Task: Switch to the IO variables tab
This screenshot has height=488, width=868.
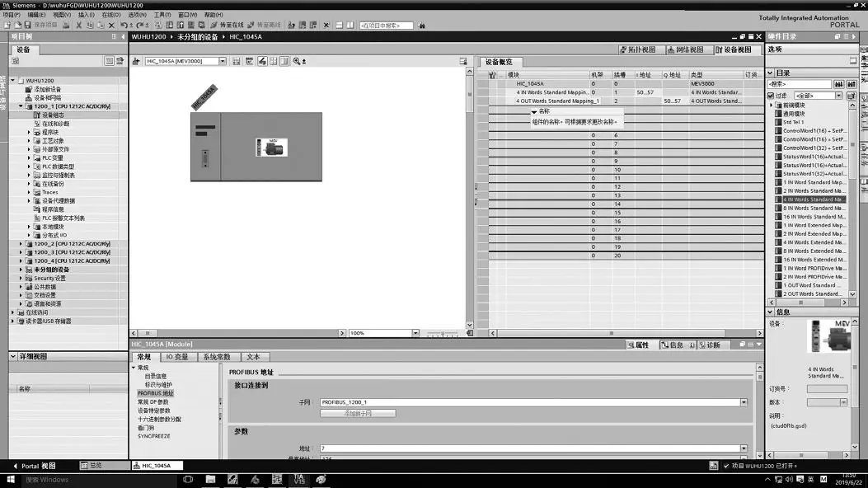Action: 176,357
